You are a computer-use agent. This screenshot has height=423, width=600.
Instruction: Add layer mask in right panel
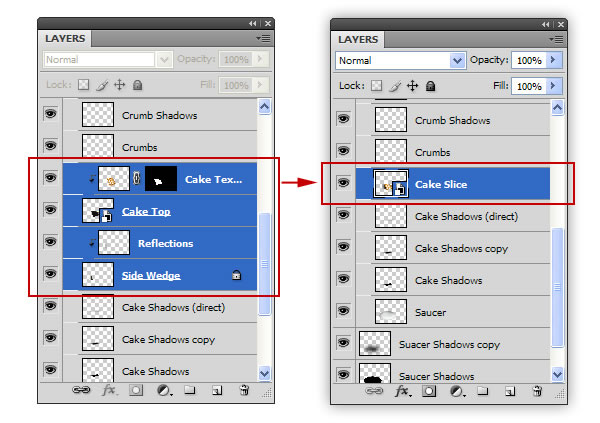pyautogui.click(x=429, y=391)
